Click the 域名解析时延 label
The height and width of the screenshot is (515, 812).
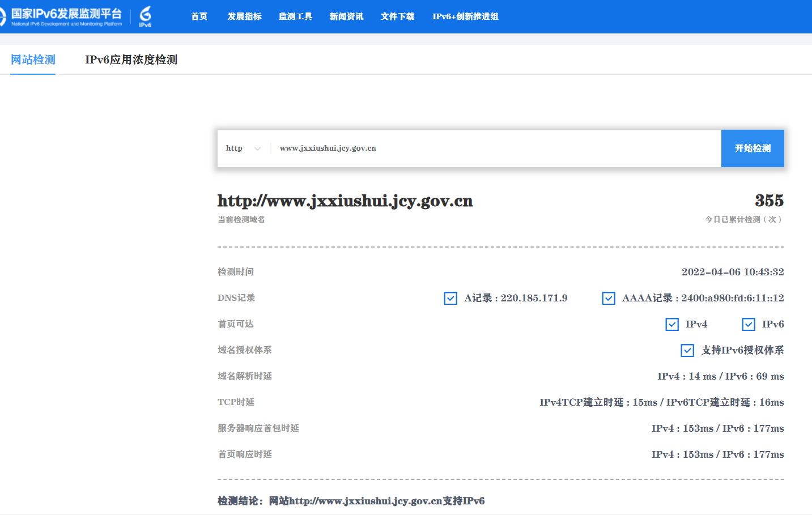click(x=245, y=376)
